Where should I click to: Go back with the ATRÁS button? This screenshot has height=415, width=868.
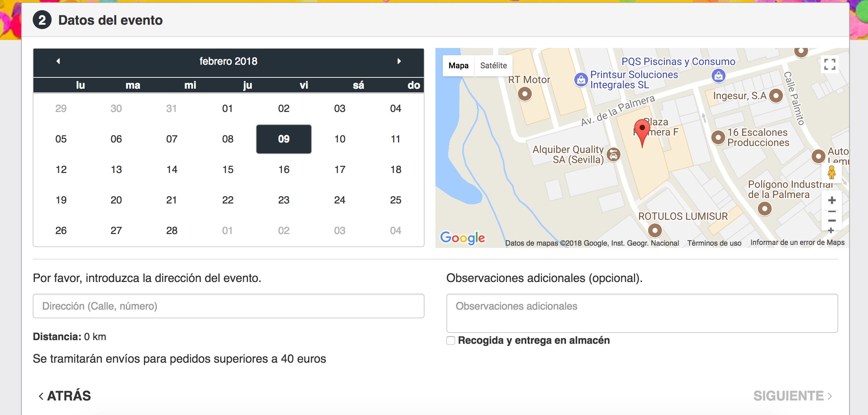coord(65,396)
